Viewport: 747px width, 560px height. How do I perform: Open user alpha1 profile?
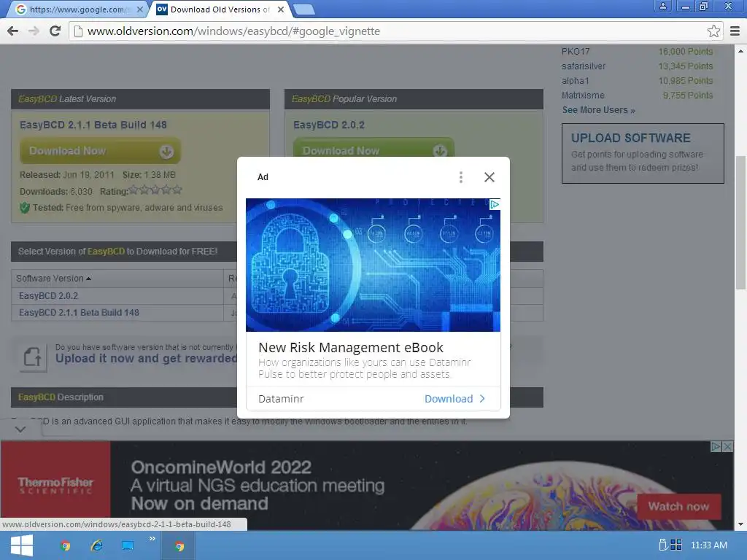click(x=576, y=81)
